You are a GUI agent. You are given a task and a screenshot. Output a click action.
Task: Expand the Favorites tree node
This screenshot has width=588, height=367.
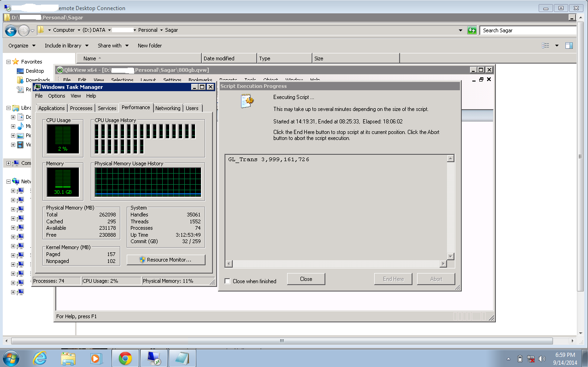(9, 62)
